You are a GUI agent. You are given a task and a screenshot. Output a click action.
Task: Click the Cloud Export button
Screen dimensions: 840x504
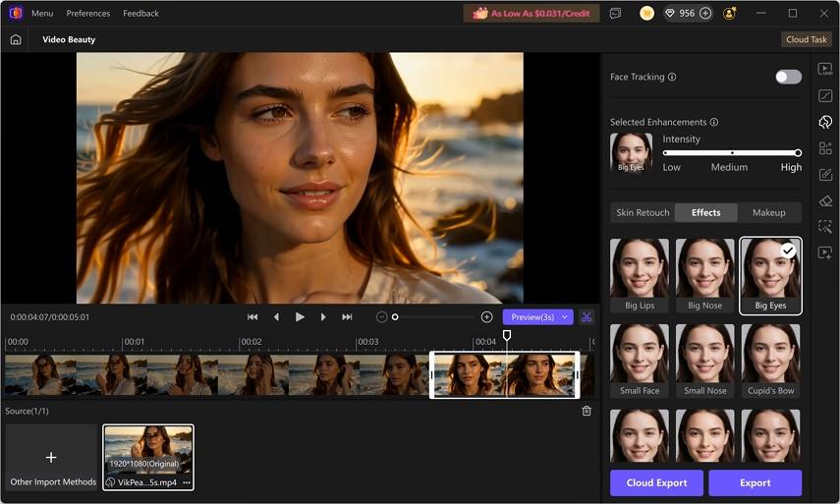(657, 482)
